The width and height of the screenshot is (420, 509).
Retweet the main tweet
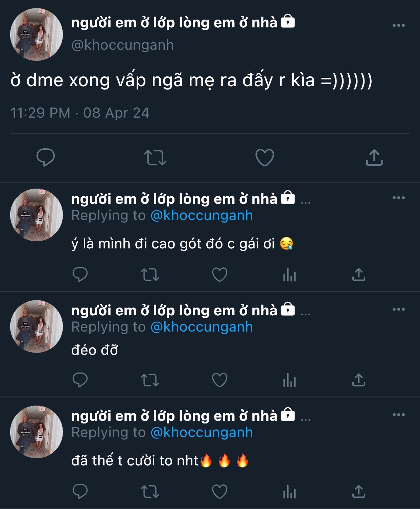click(x=155, y=157)
